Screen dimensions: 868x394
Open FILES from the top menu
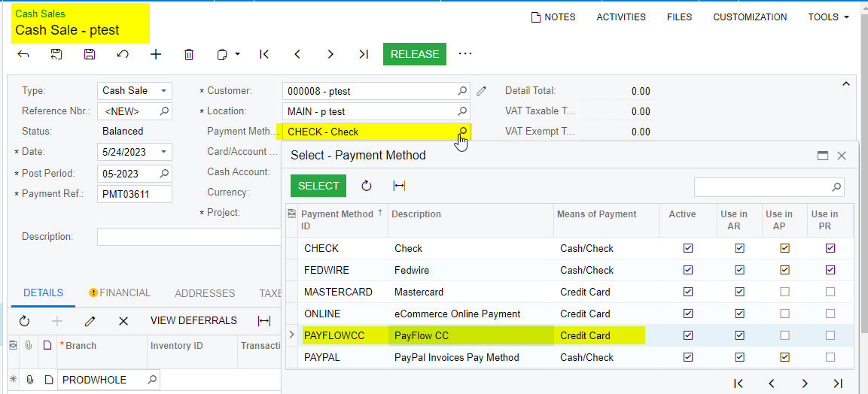(679, 17)
